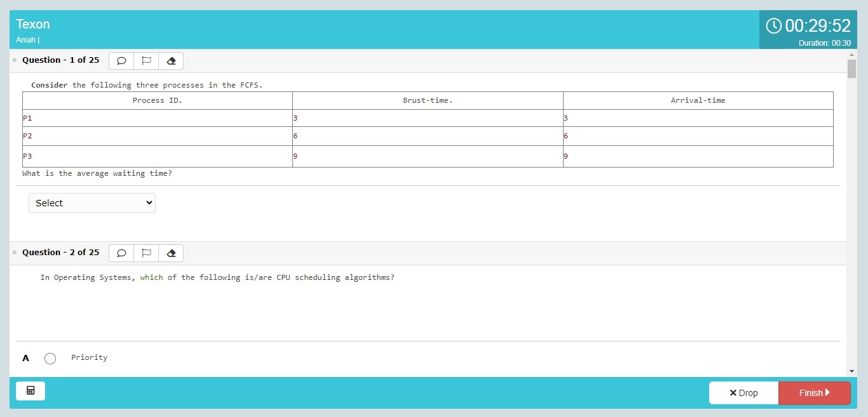This screenshot has height=417, width=868.
Task: Clear Question 1 answer with eraser icon
Action: [171, 61]
